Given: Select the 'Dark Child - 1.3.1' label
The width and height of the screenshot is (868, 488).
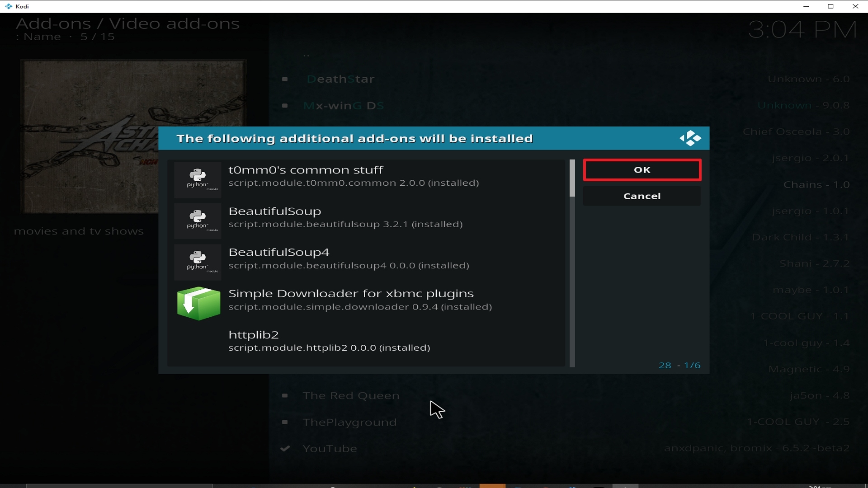Looking at the screenshot, I should 801,238.
